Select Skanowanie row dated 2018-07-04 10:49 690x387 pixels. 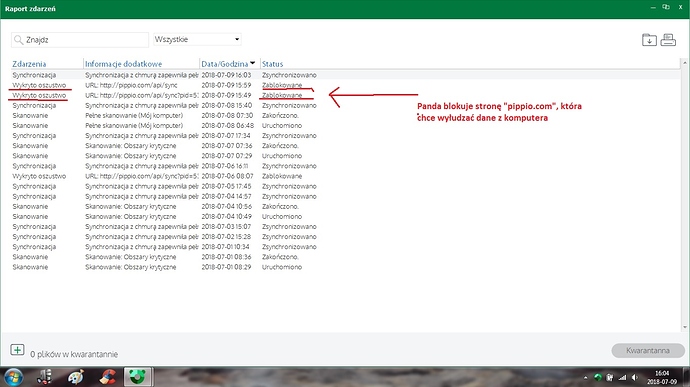345,217
